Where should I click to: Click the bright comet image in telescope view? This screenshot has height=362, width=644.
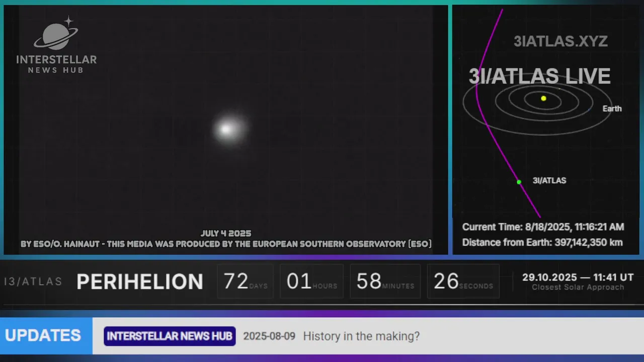click(x=229, y=129)
